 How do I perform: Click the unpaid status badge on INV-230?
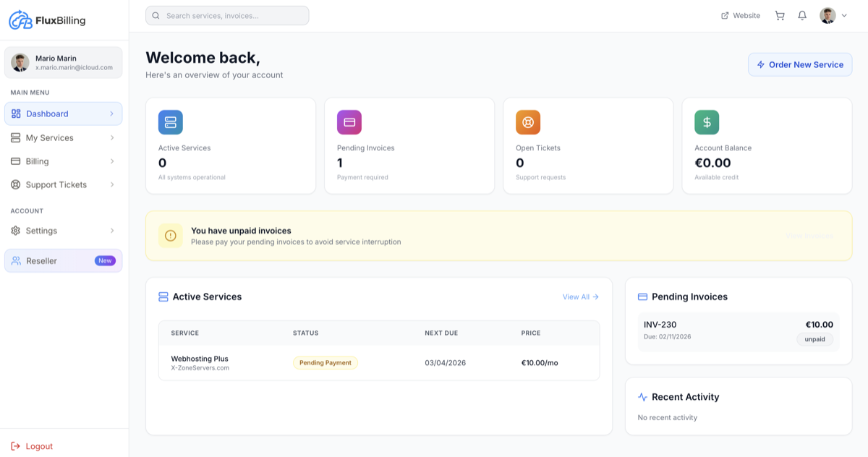[x=814, y=339]
